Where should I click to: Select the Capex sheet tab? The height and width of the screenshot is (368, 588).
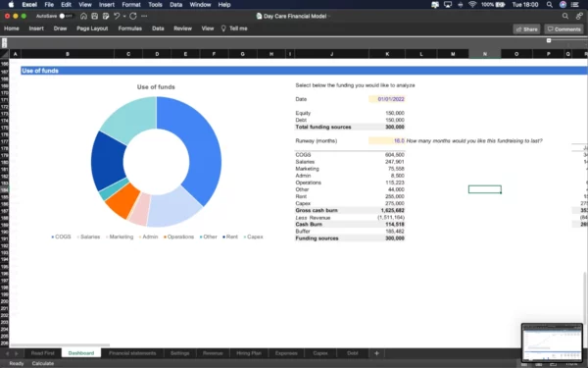[320, 353]
